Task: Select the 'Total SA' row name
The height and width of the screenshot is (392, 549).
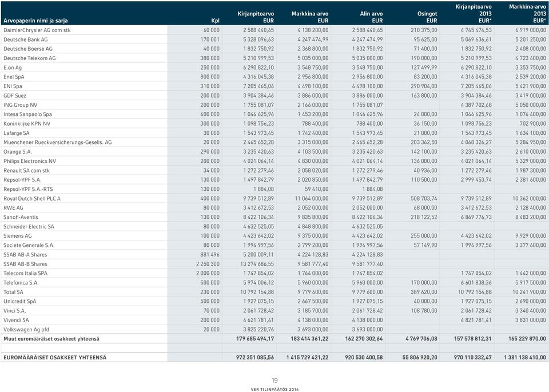Action: 13,292
